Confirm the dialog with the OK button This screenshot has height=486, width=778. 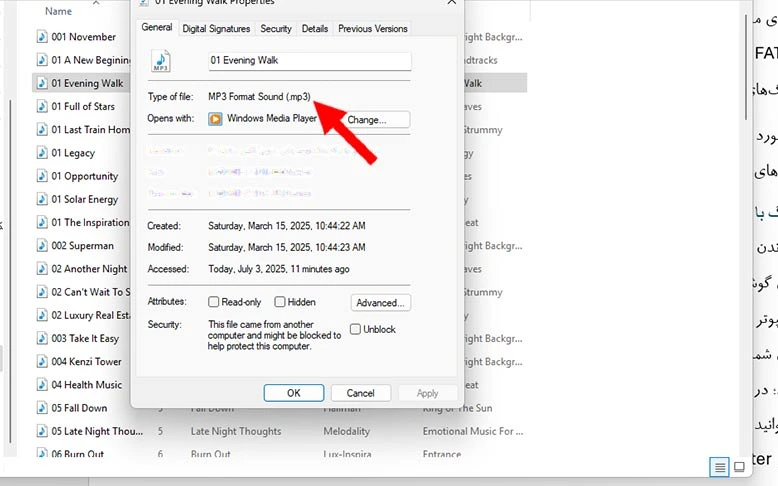tap(293, 393)
